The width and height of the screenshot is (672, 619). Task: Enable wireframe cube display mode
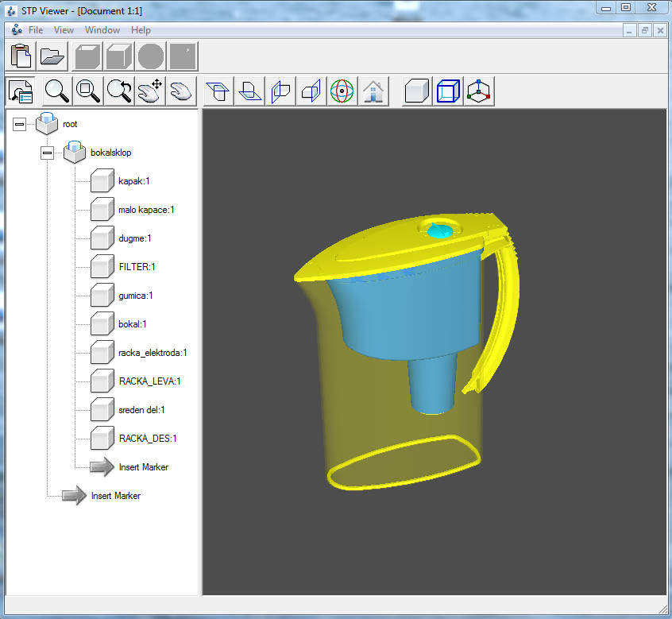449,91
